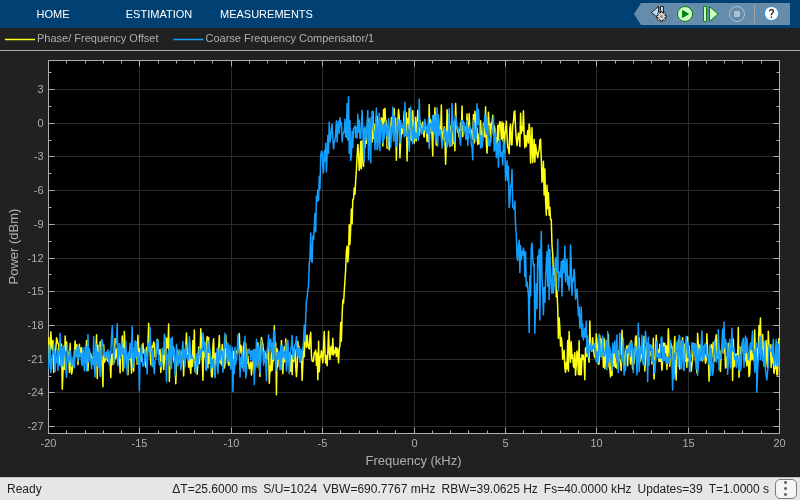
Task: Click the Step Forward playback icon
Action: (x=710, y=14)
